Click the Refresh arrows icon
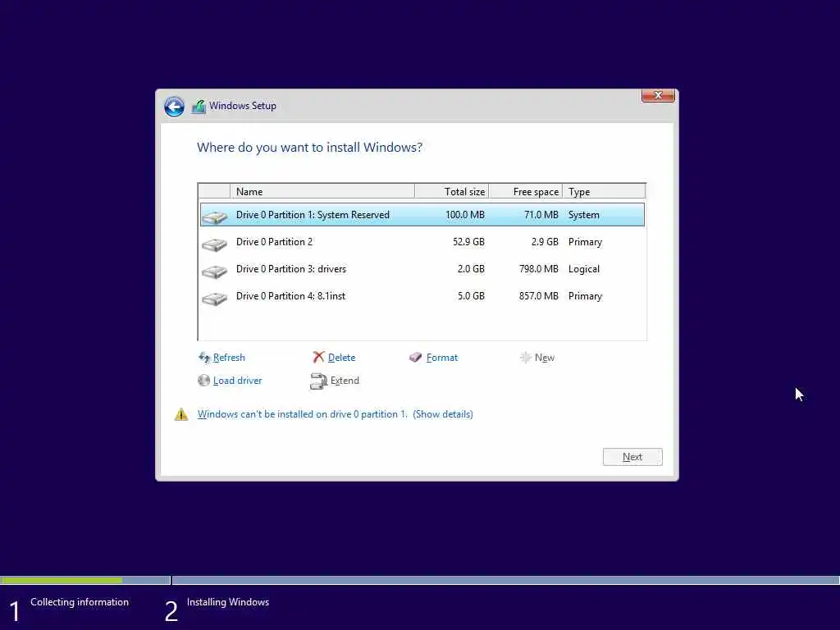This screenshot has height=630, width=840. 204,358
